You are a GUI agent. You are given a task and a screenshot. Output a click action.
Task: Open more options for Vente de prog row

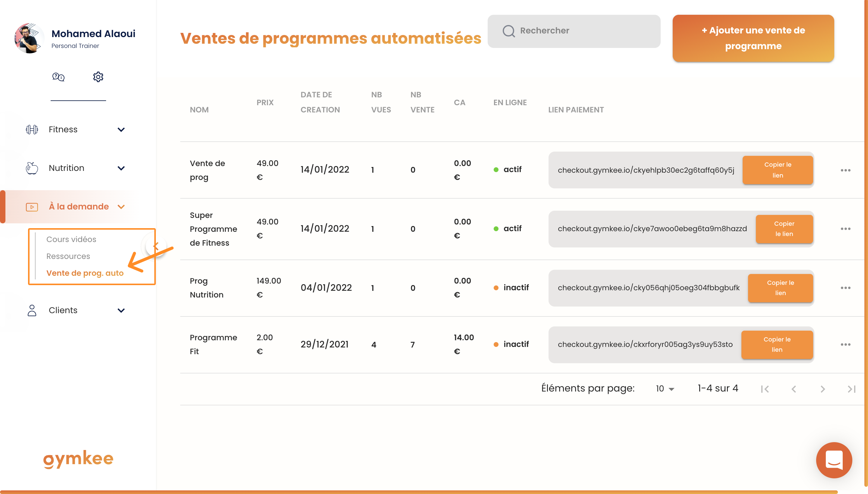point(845,170)
